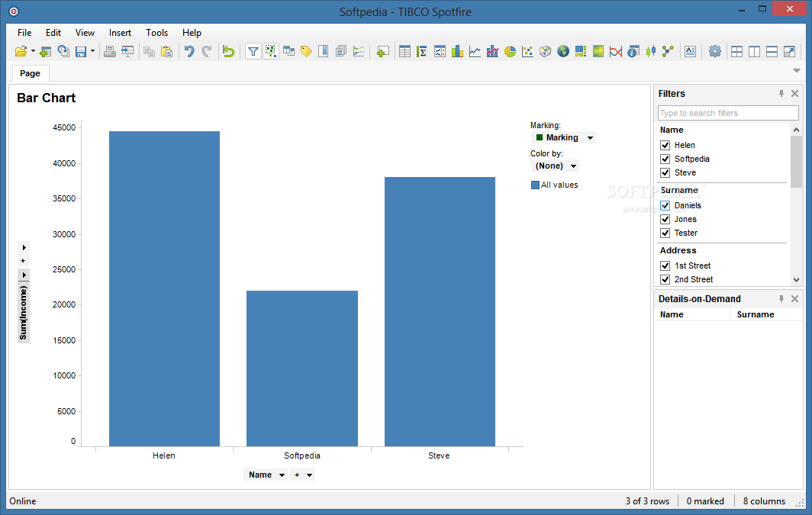Open the Color by (None) dropdown
Image resolution: width=812 pixels, height=515 pixels.
tap(555, 166)
